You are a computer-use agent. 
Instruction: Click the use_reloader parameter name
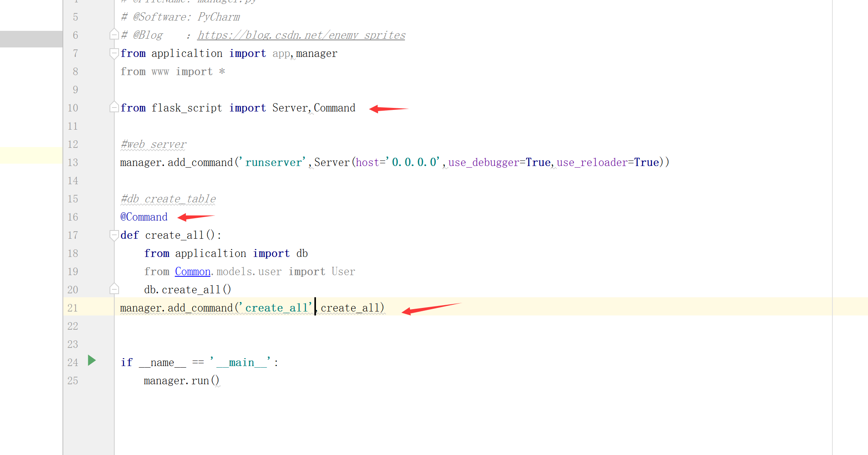[x=592, y=162]
